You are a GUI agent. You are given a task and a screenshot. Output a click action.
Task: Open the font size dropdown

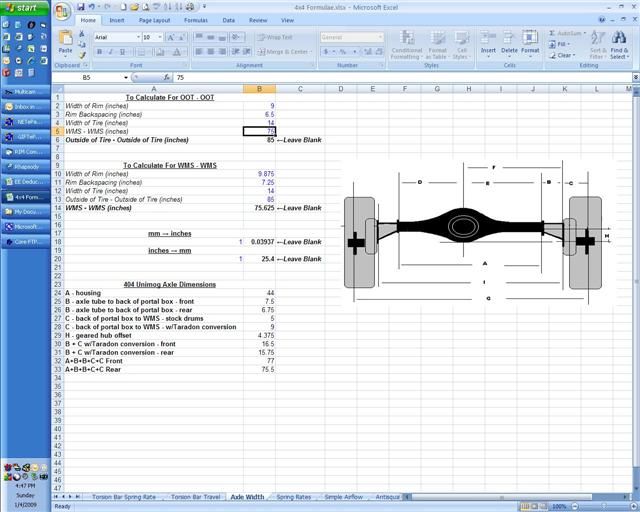[x=159, y=37]
